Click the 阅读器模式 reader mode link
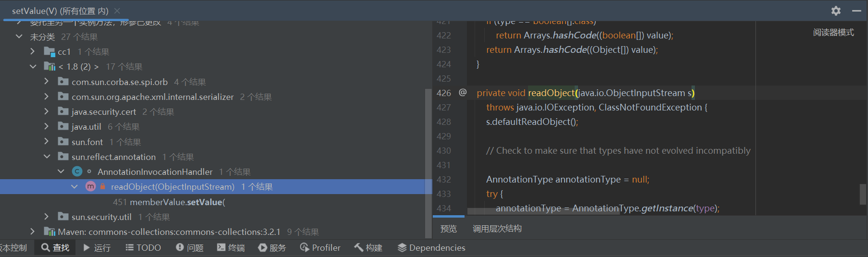Viewport: 868px width, 257px height. [x=833, y=32]
